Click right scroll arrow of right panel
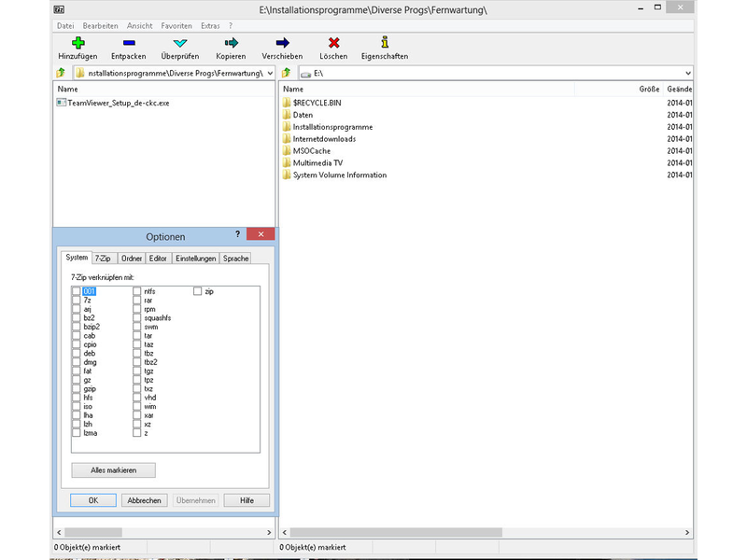 coord(687,532)
